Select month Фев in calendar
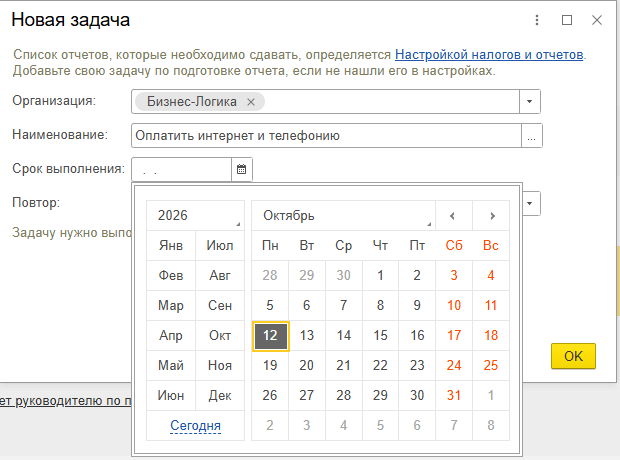Image resolution: width=620 pixels, height=460 pixels. [171, 276]
